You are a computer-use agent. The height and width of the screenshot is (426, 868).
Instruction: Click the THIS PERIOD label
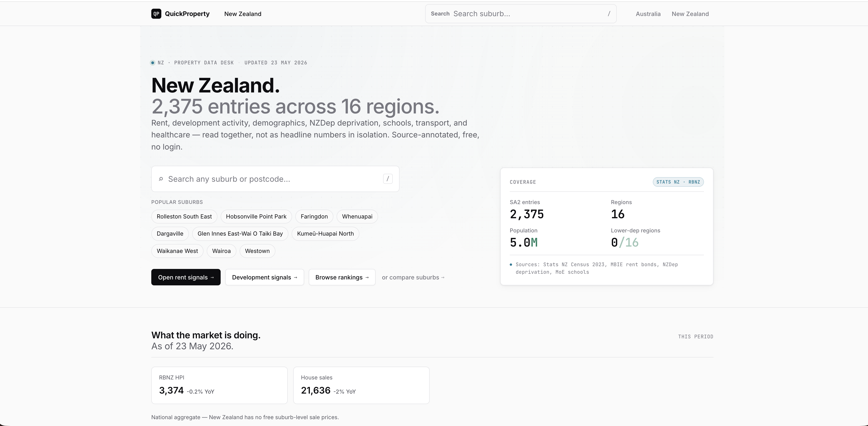(695, 337)
